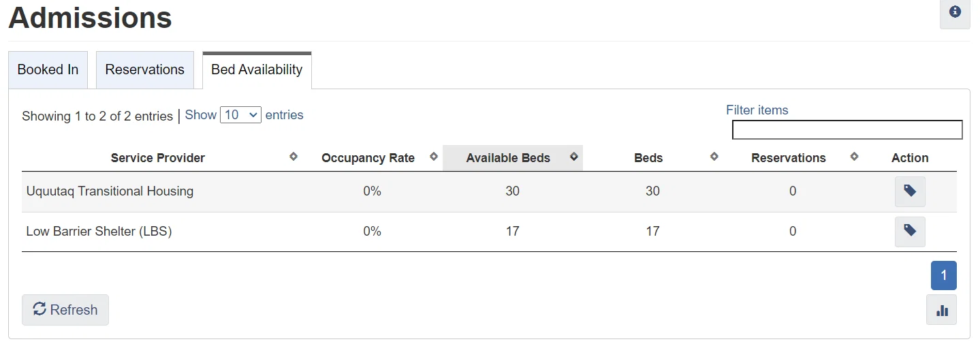The width and height of the screenshot is (980, 346).
Task: Focus the Filter items text field
Action: tap(847, 130)
